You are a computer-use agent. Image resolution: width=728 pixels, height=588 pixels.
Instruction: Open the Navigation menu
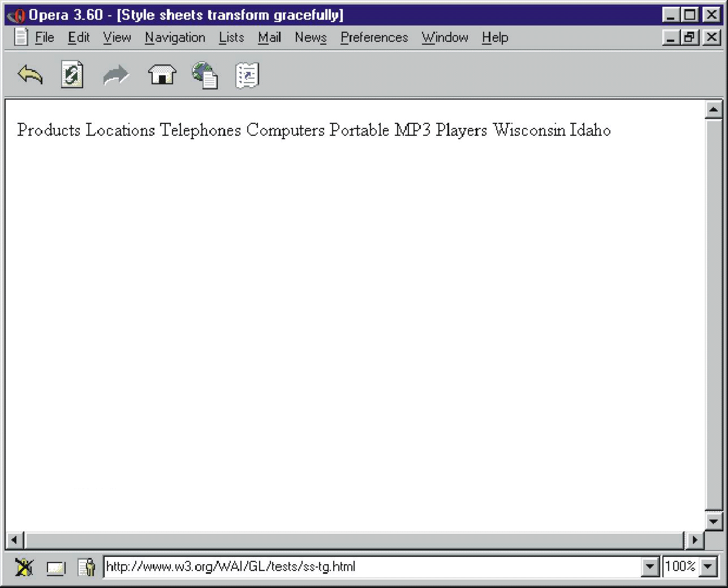pos(175,37)
